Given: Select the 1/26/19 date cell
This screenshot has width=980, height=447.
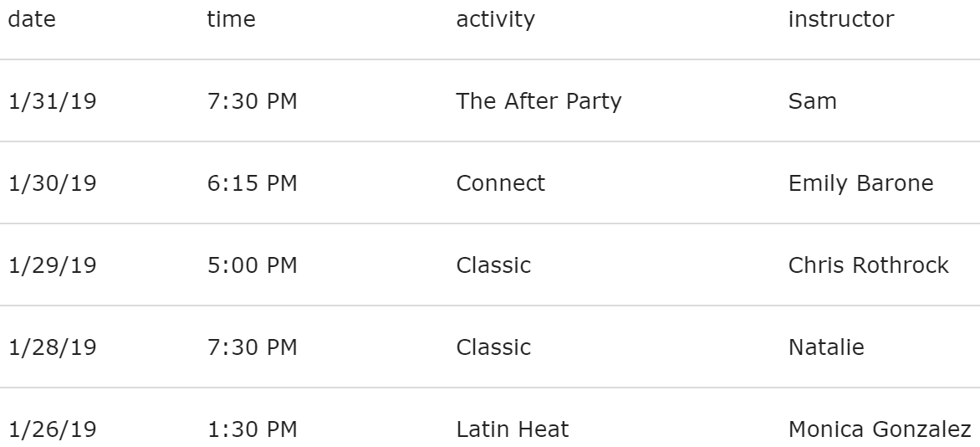Looking at the screenshot, I should pyautogui.click(x=52, y=430).
